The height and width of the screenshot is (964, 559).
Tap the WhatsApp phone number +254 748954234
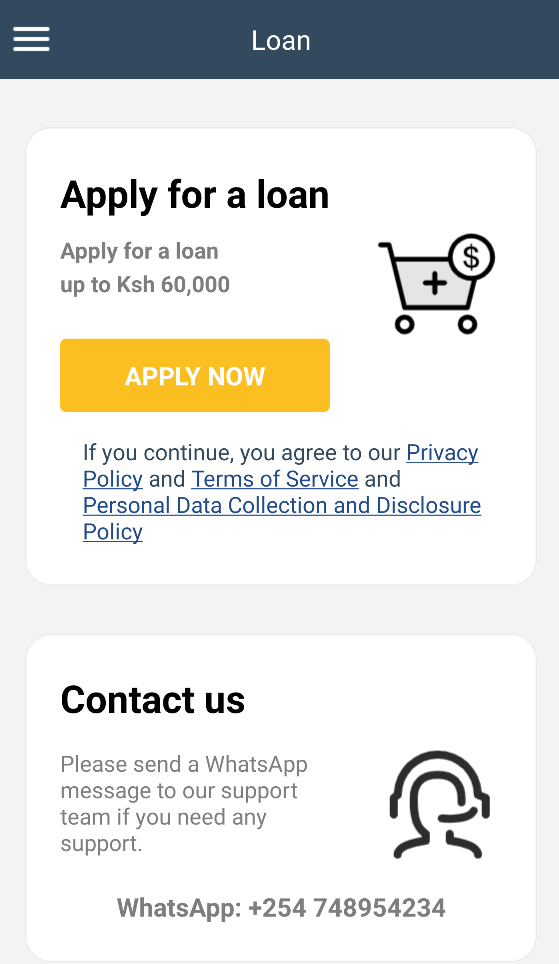347,908
